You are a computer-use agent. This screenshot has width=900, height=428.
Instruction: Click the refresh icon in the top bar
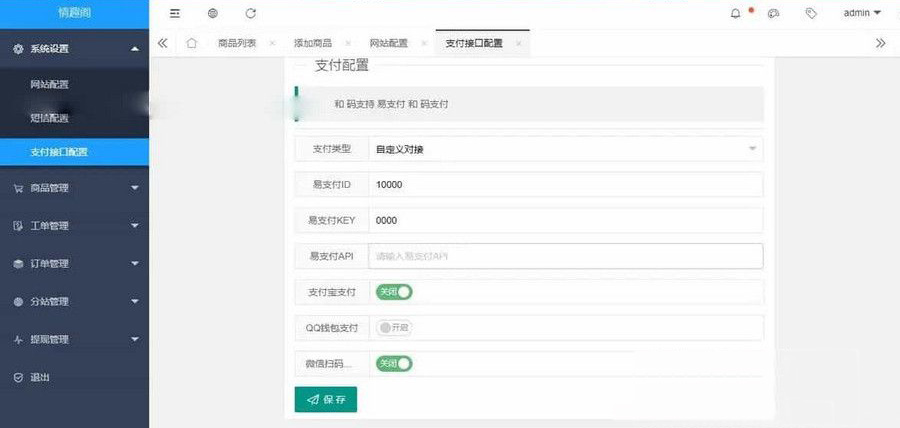click(250, 13)
